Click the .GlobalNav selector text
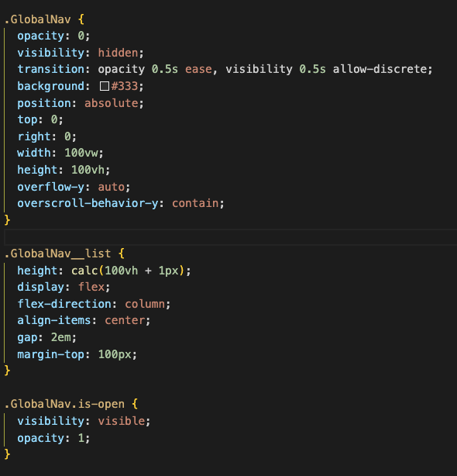The height and width of the screenshot is (476, 457). coord(38,19)
